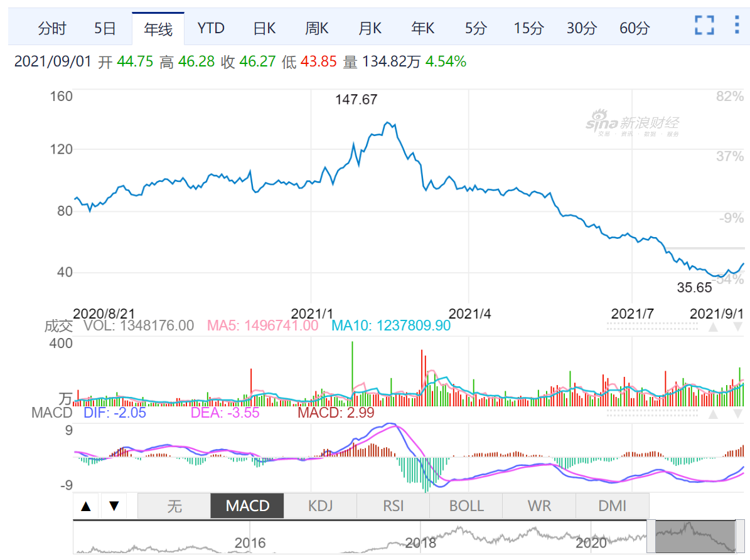
Task: Move MACD panel up with gray arrow
Action: (x=714, y=414)
